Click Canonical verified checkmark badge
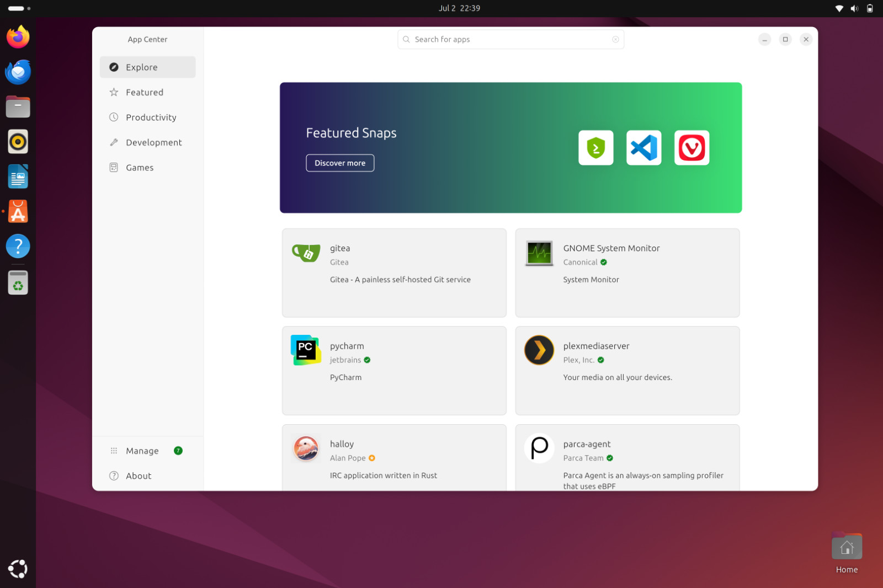 pos(604,262)
